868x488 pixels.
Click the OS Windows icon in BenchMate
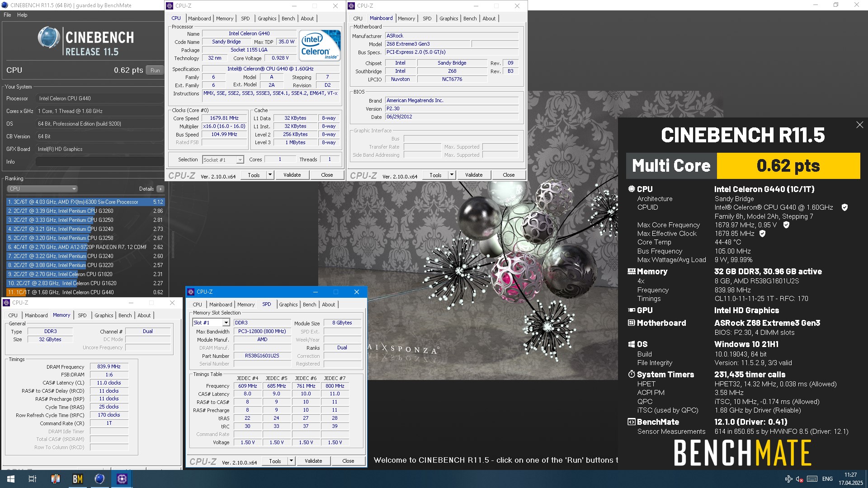[632, 344]
